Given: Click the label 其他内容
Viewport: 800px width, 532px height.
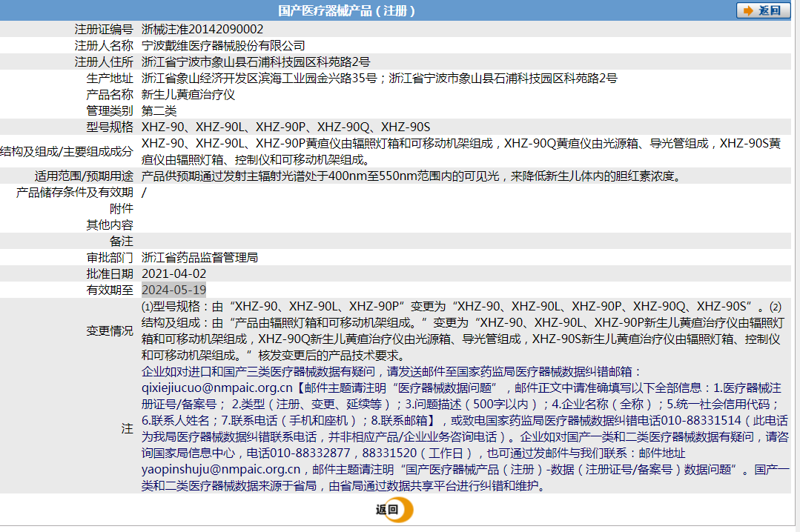Looking at the screenshot, I should 110,225.
